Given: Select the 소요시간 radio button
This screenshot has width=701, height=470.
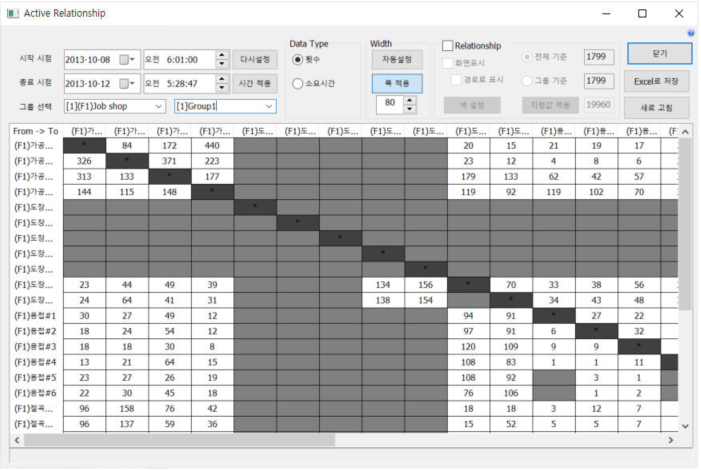Looking at the screenshot, I should [x=298, y=83].
